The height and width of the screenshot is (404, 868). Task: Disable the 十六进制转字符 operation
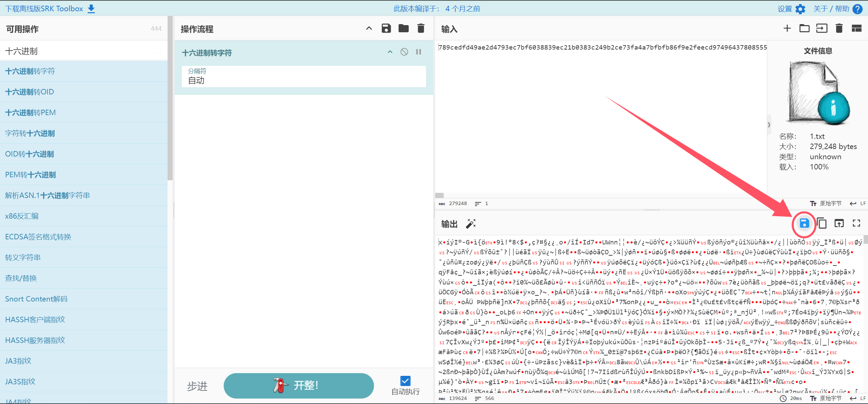pos(404,52)
